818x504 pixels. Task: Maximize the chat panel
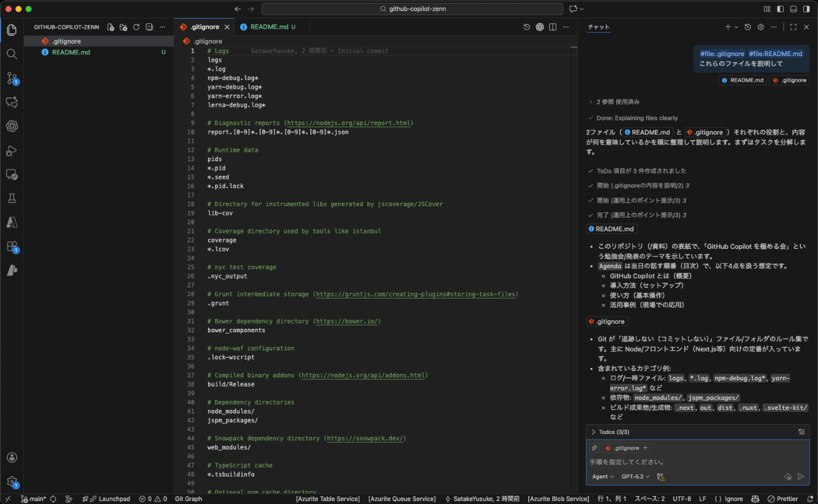point(793,27)
